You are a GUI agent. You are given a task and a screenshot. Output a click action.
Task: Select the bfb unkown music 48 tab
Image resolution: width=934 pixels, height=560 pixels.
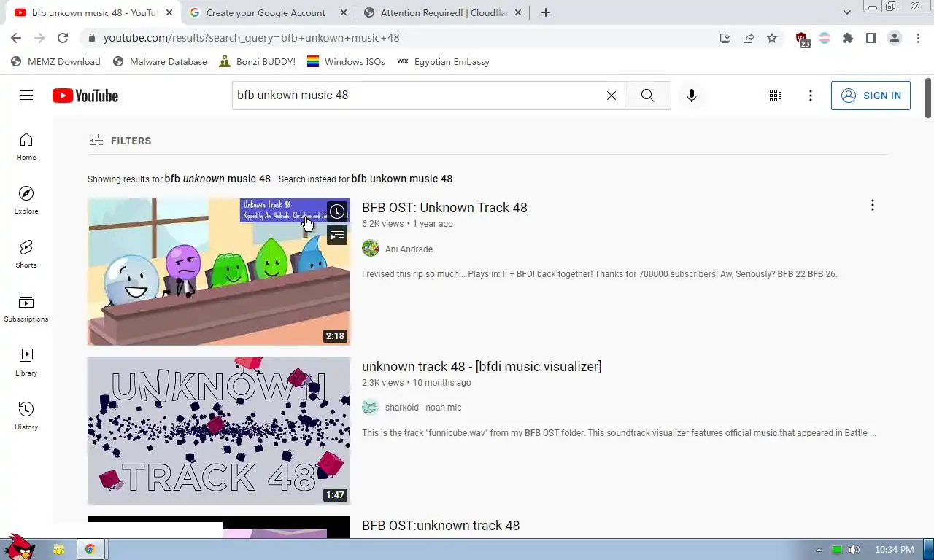[93, 12]
